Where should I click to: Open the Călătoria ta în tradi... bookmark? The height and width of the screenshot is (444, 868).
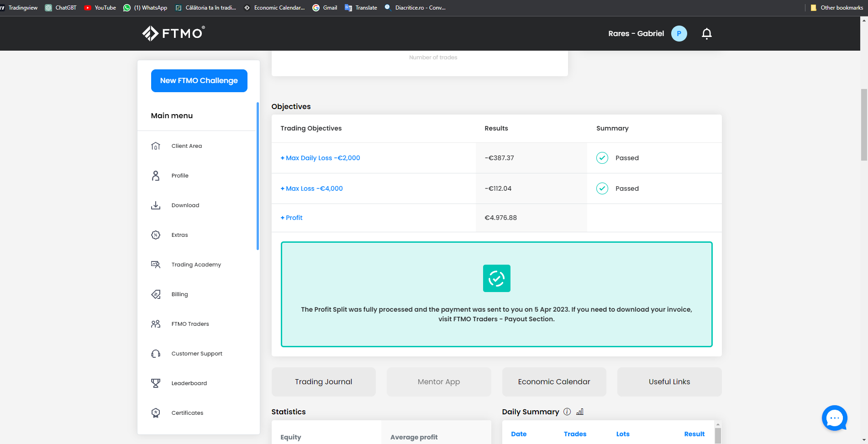pyautogui.click(x=206, y=8)
